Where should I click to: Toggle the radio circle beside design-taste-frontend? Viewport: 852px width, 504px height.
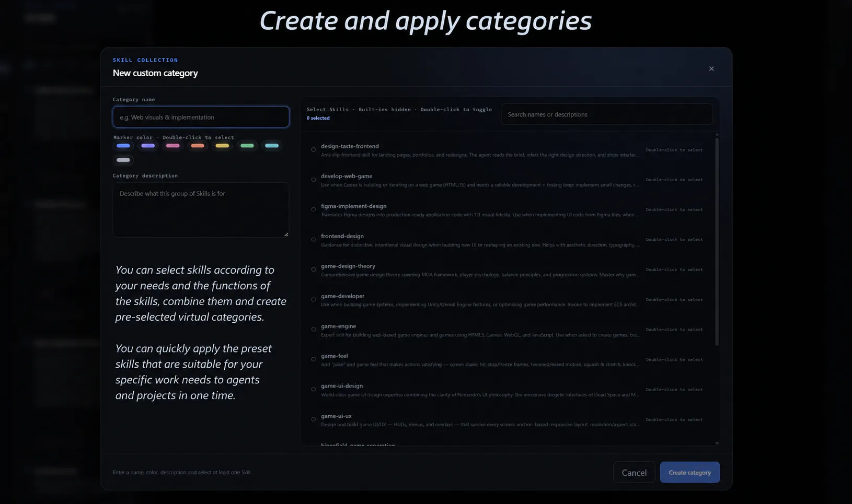314,150
